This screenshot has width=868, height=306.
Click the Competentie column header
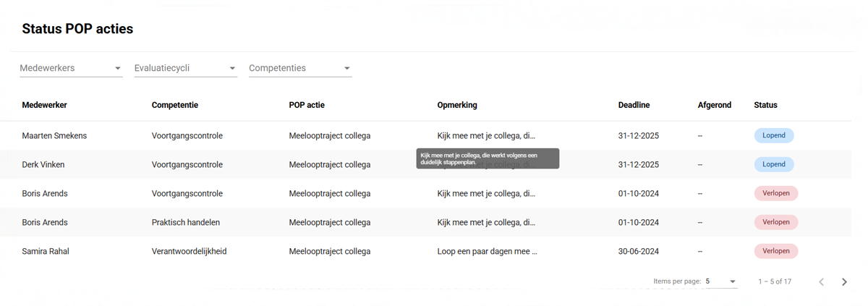click(x=174, y=105)
